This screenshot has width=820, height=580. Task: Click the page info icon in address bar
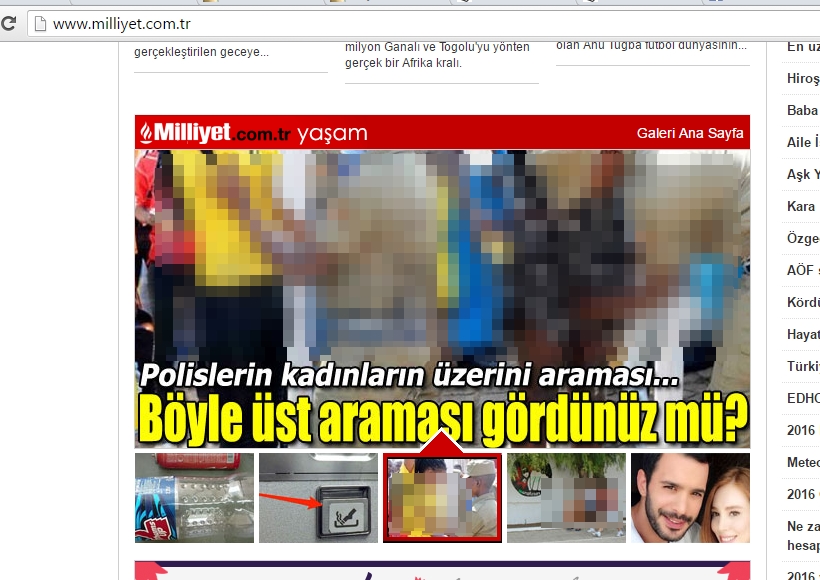pyautogui.click(x=38, y=23)
